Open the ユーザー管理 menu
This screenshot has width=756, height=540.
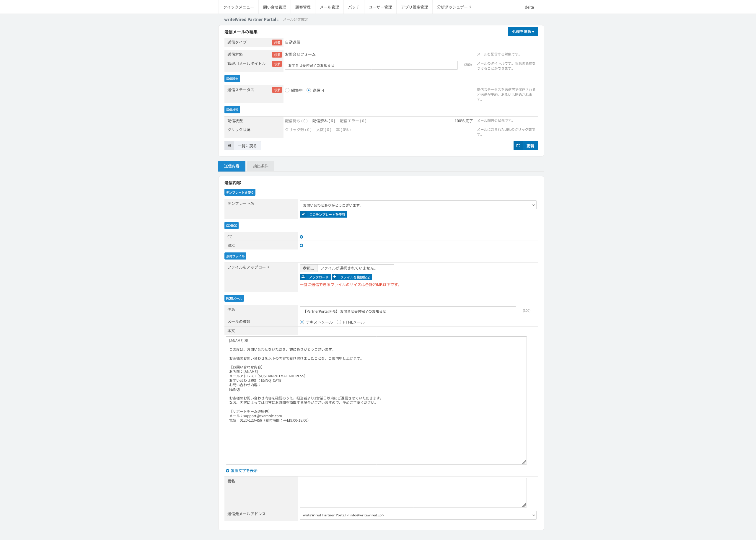(380, 7)
